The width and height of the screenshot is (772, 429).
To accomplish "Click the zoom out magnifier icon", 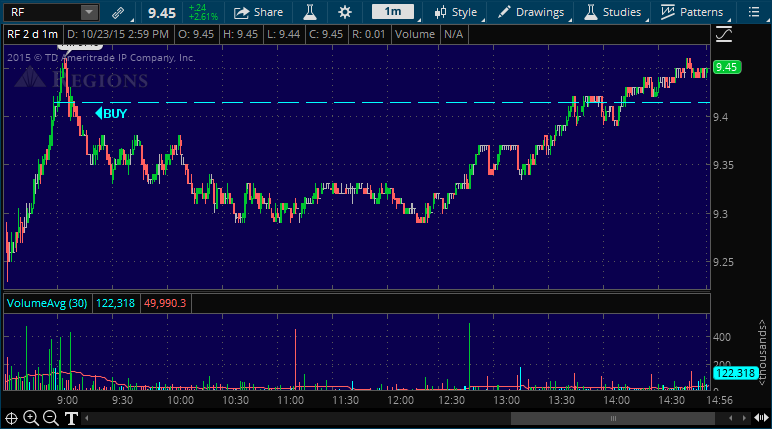I will [x=51, y=419].
